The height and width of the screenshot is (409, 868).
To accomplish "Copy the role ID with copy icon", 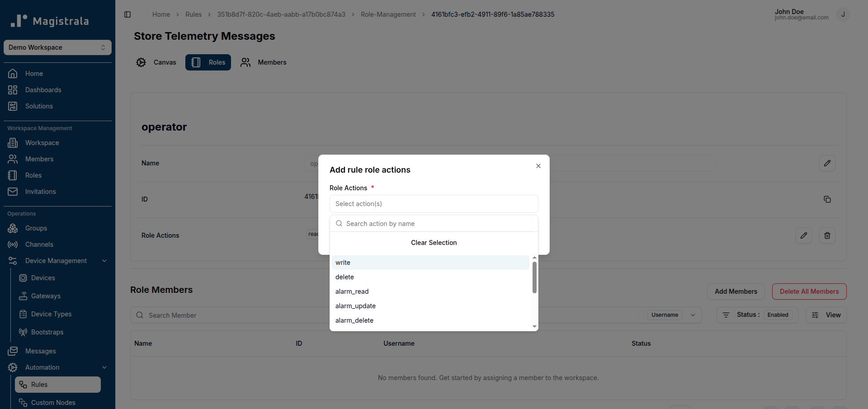I will point(827,199).
